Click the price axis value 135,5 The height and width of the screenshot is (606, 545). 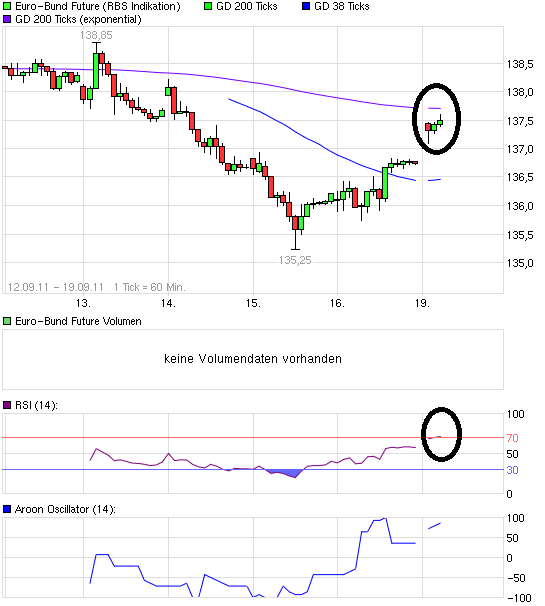click(520, 235)
